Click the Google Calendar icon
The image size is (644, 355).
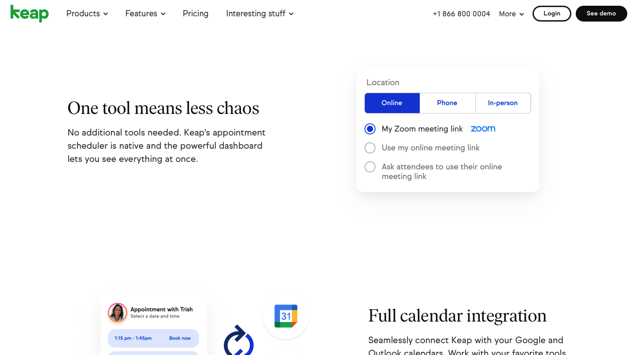click(x=286, y=316)
